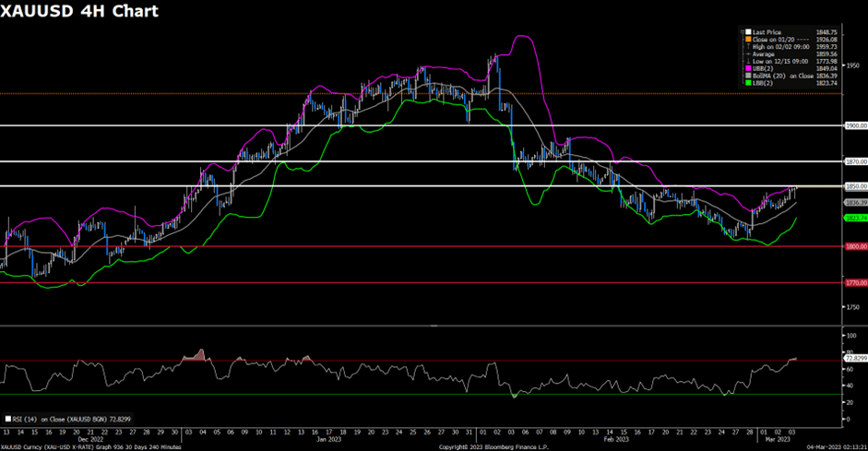The width and height of the screenshot is (868, 451).
Task: Click the green LBB(2) legend swatch
Action: (x=748, y=82)
